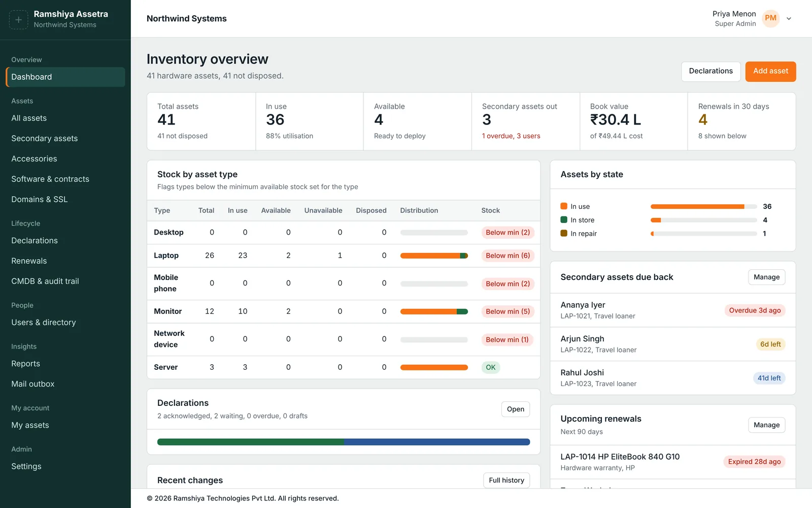Click the Below min (6) badge for Laptop
The width and height of the screenshot is (812, 508).
[507, 256]
